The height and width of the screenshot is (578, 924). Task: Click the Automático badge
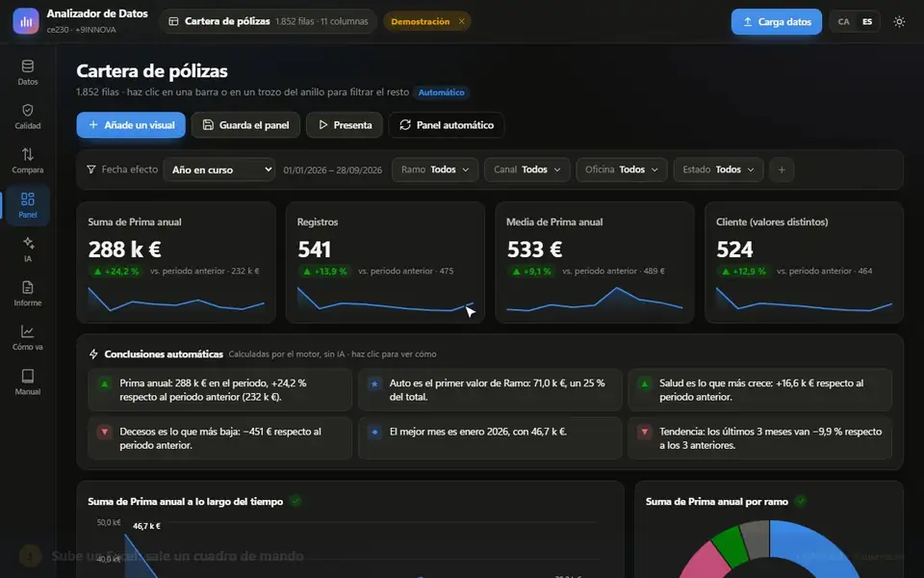pos(442,92)
